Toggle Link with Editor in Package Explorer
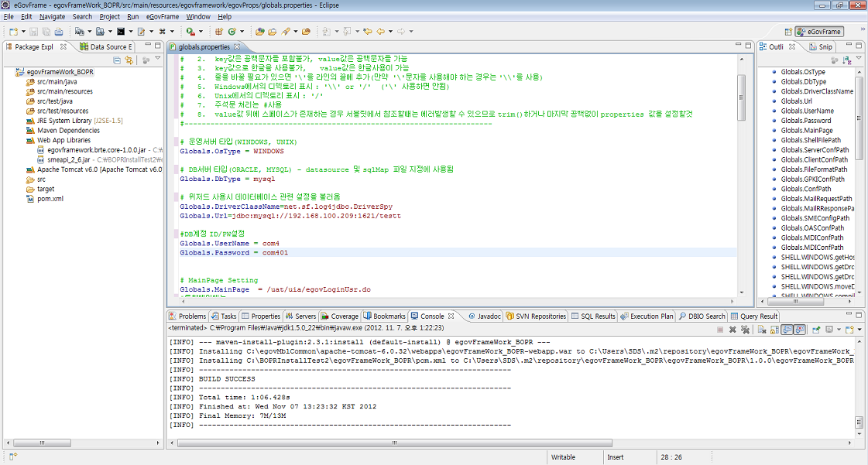This screenshot has width=868, height=465. click(x=129, y=60)
